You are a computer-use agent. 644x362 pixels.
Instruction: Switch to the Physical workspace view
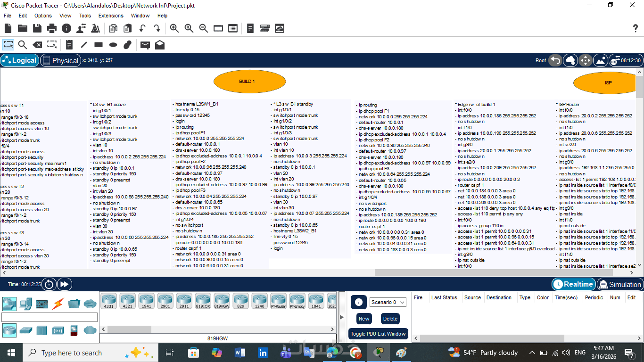[60, 60]
